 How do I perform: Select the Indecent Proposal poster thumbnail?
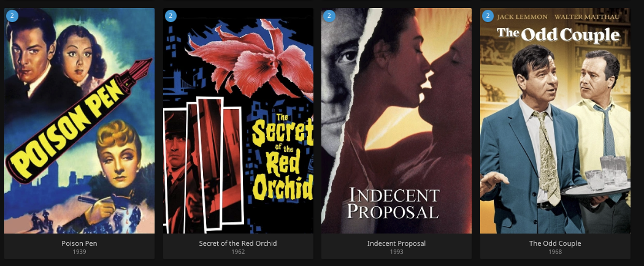tap(396, 121)
